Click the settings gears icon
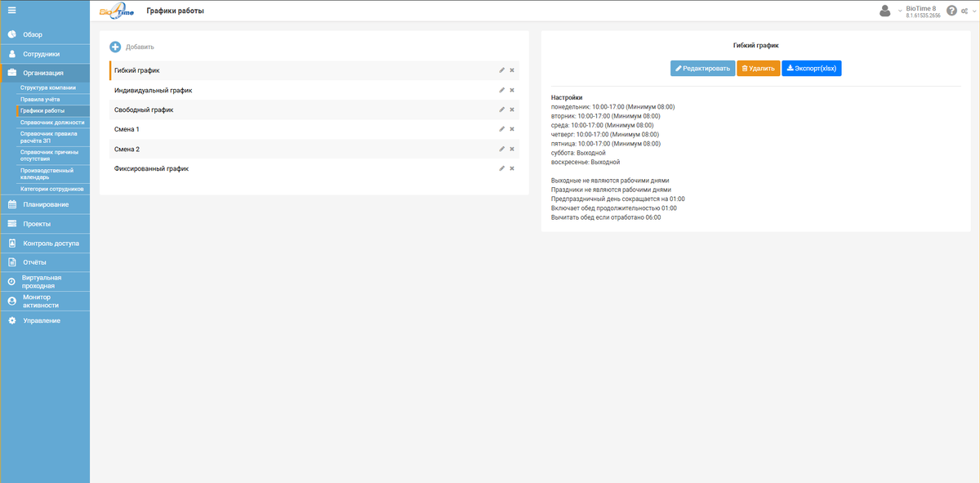This screenshot has height=483, width=980. (964, 11)
